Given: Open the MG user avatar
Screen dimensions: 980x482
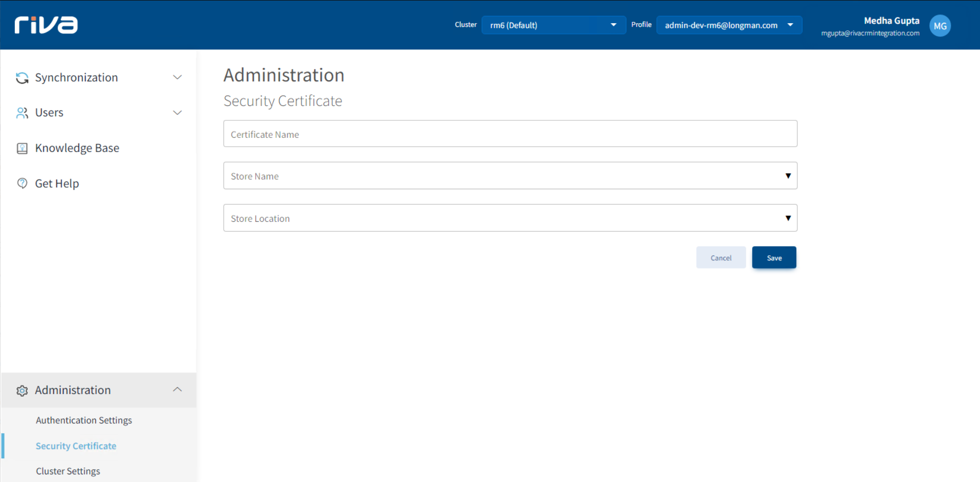Looking at the screenshot, I should 940,26.
